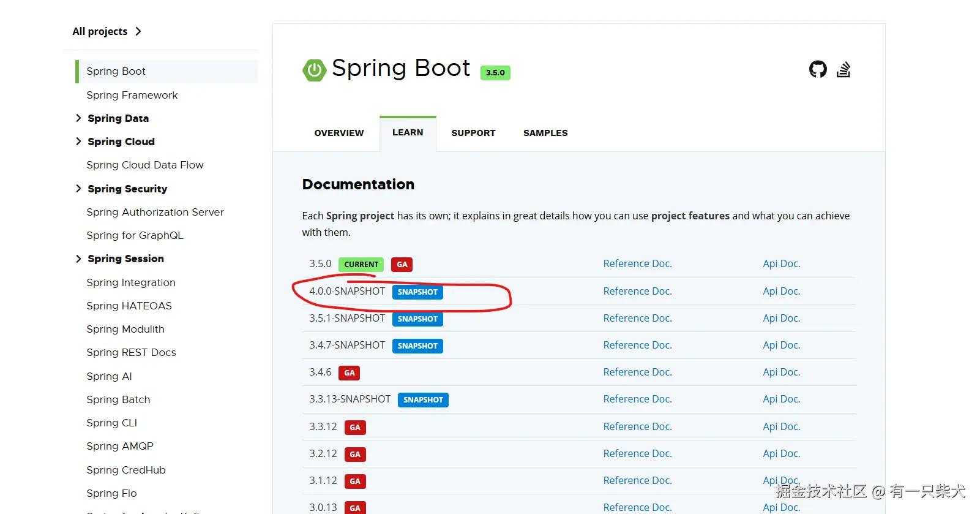Open Spring REST Docs project
Image resolution: width=980 pixels, height=514 pixels.
(131, 352)
